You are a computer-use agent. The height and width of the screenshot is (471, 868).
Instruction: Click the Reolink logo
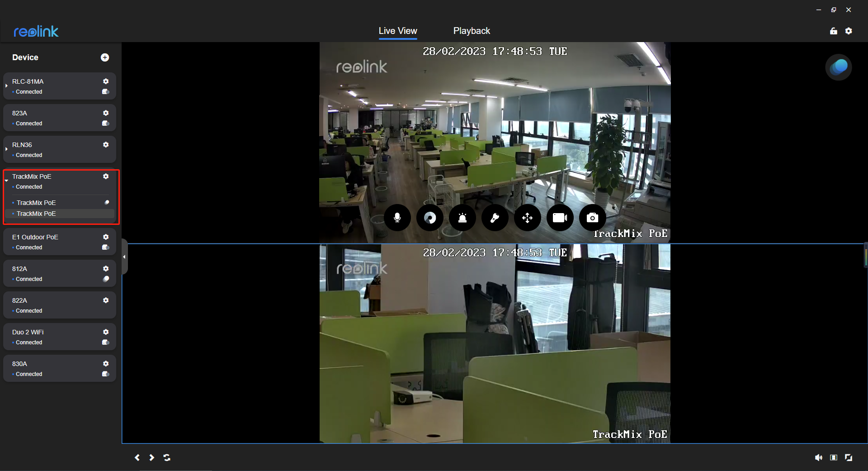tap(36, 31)
